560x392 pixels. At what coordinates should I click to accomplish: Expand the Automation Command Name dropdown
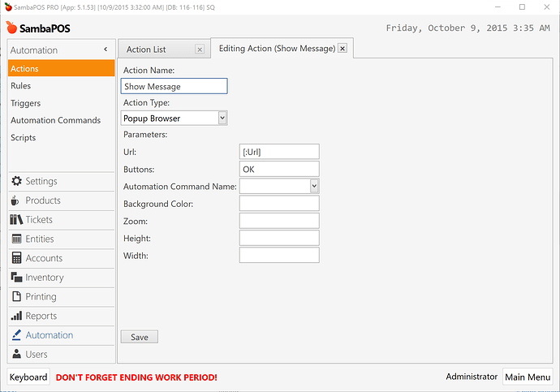tap(314, 186)
